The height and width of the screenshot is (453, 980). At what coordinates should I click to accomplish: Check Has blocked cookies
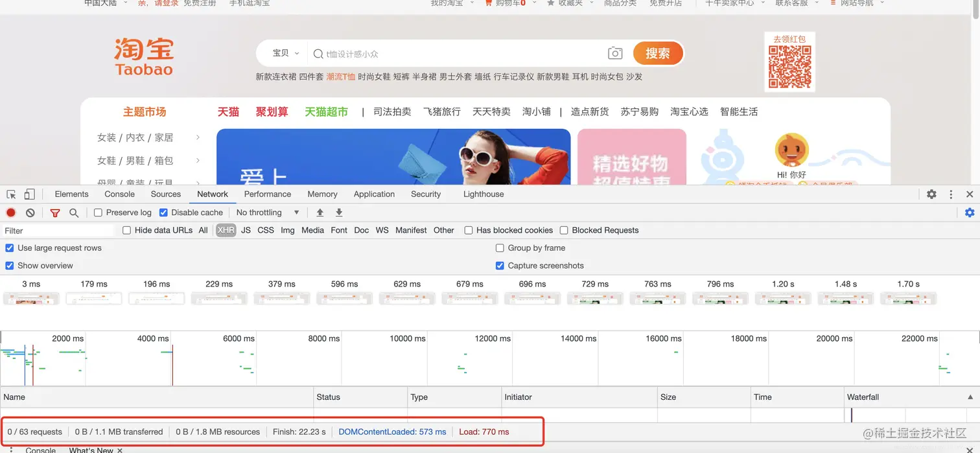pos(468,230)
